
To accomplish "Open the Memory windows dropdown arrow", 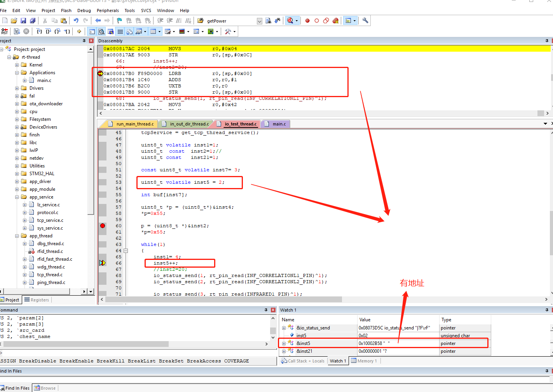I will pyautogui.click(x=160, y=31).
